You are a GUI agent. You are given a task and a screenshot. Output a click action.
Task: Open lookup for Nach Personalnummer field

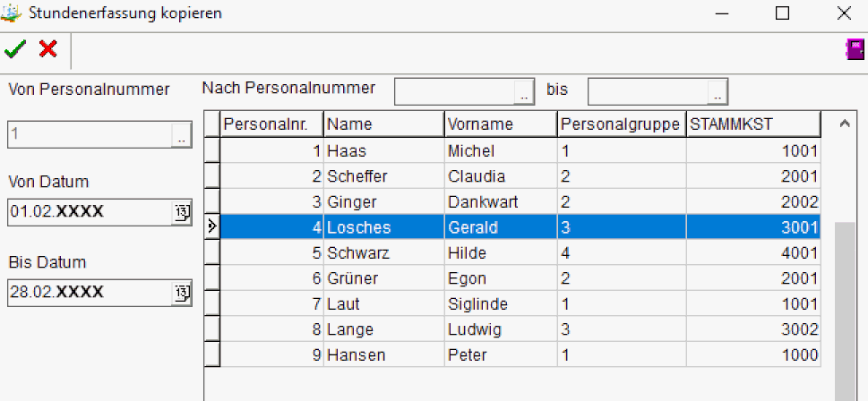point(524,91)
